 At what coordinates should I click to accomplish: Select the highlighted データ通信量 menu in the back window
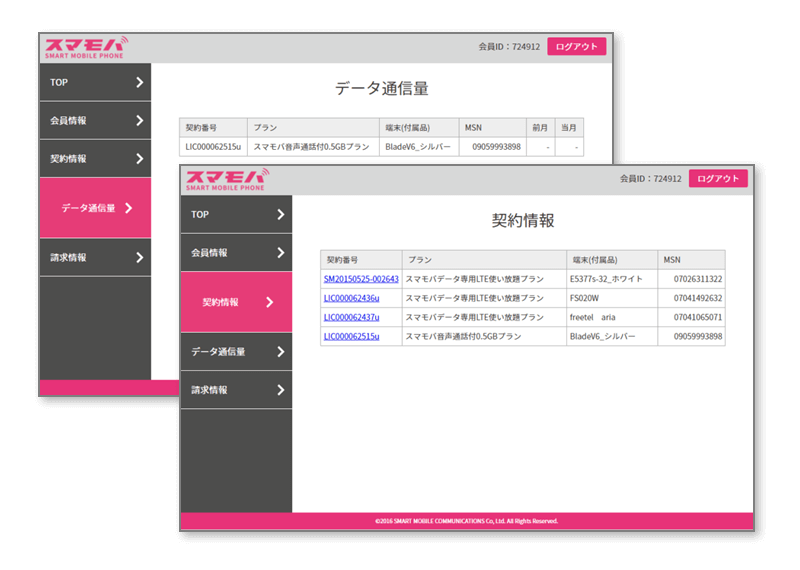point(95,208)
